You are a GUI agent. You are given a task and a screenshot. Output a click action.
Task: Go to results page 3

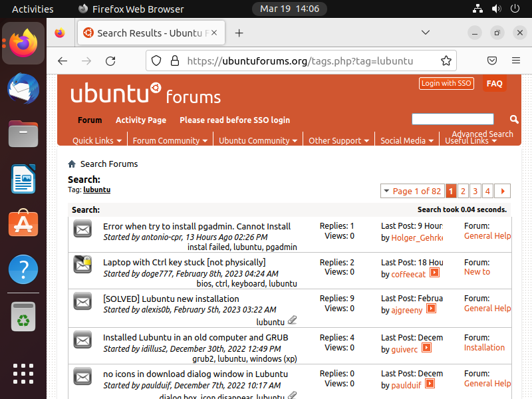coord(475,192)
